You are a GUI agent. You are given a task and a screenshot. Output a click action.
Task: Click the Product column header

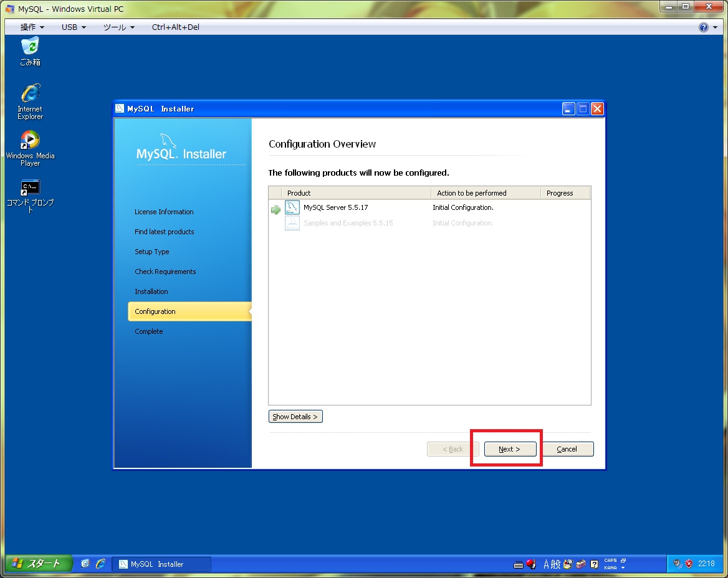356,193
